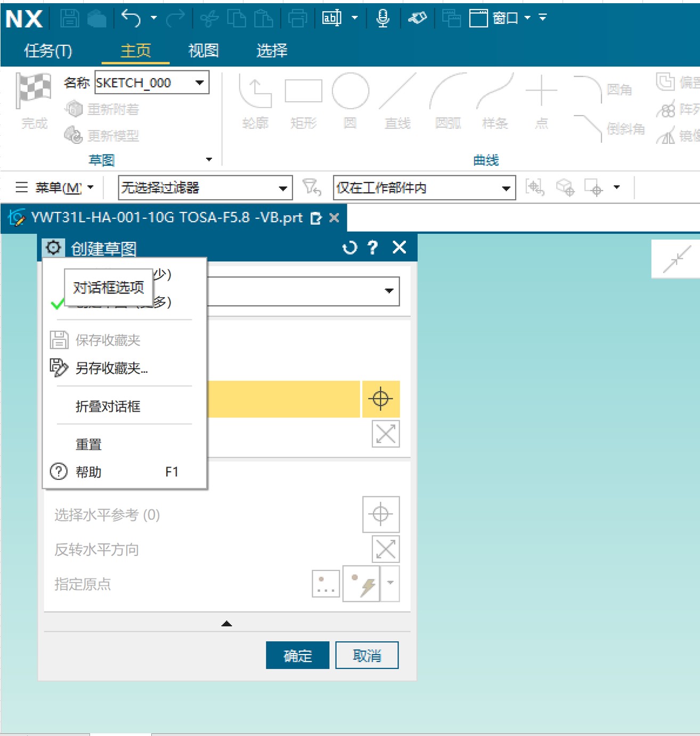
Task: Close the YWT31L-HA-001 part file tab
Action: point(334,218)
